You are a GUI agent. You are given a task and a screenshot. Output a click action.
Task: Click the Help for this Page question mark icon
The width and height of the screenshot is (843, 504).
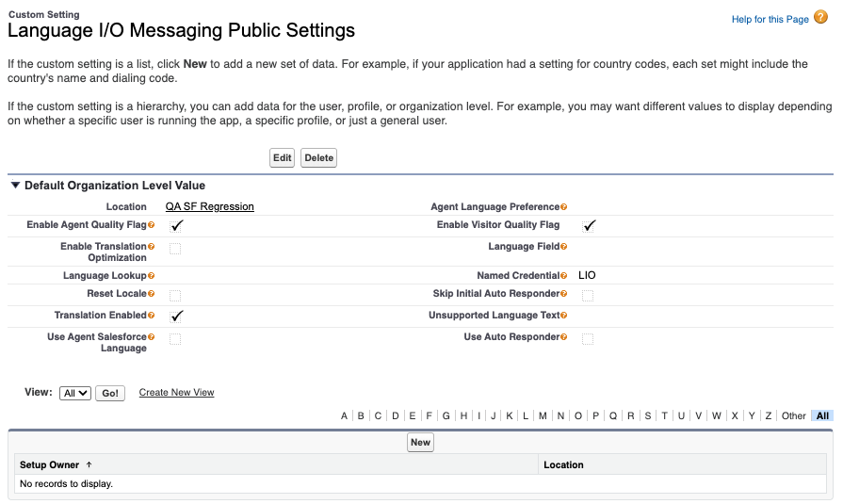tap(820, 18)
